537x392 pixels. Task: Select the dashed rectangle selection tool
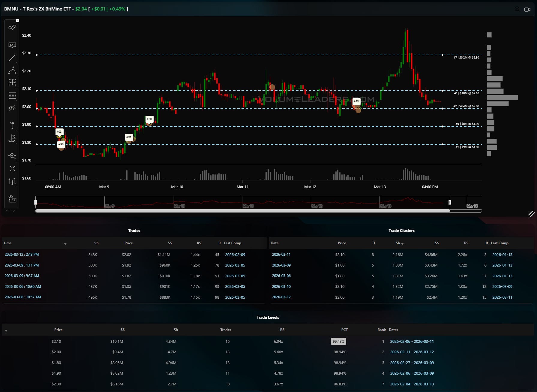(12, 83)
